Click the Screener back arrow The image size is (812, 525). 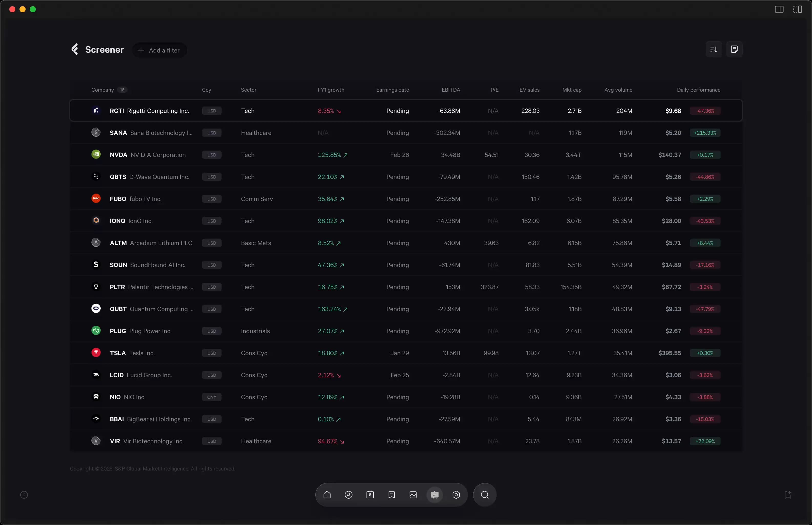click(x=75, y=49)
